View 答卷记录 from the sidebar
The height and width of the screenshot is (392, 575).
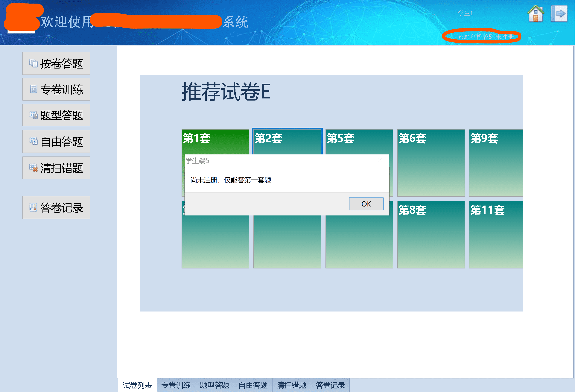56,207
